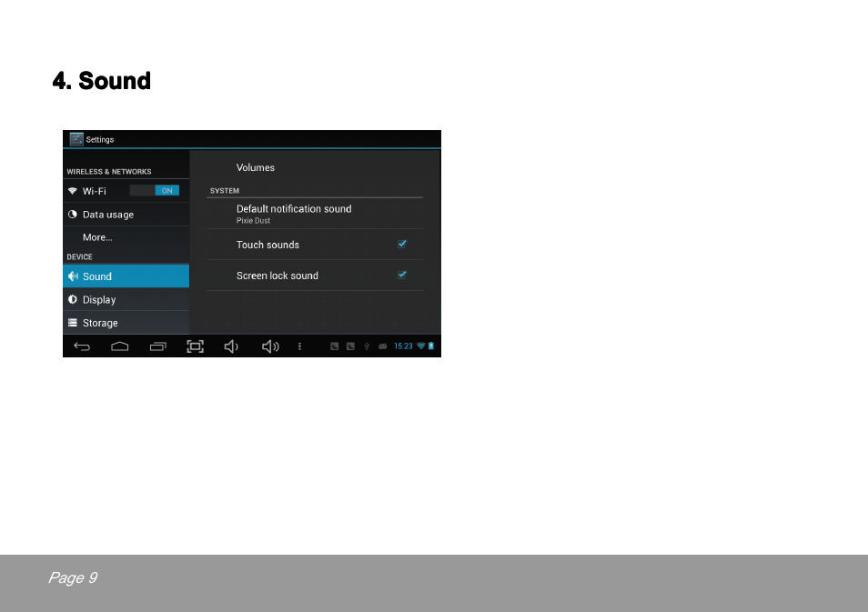This screenshot has height=612, width=868.
Task: Select Sound in device settings list
Action: pos(126,276)
